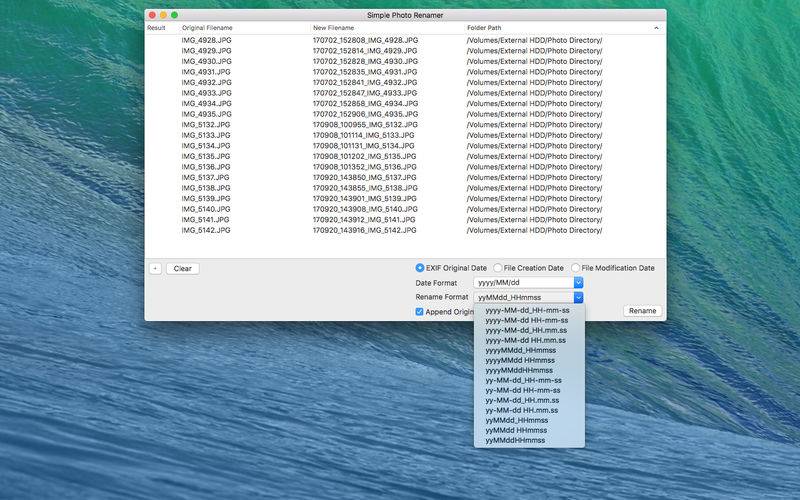Select original filename IMG_5133.JPG
Viewport: 800px width, 500px height.
pos(206,135)
